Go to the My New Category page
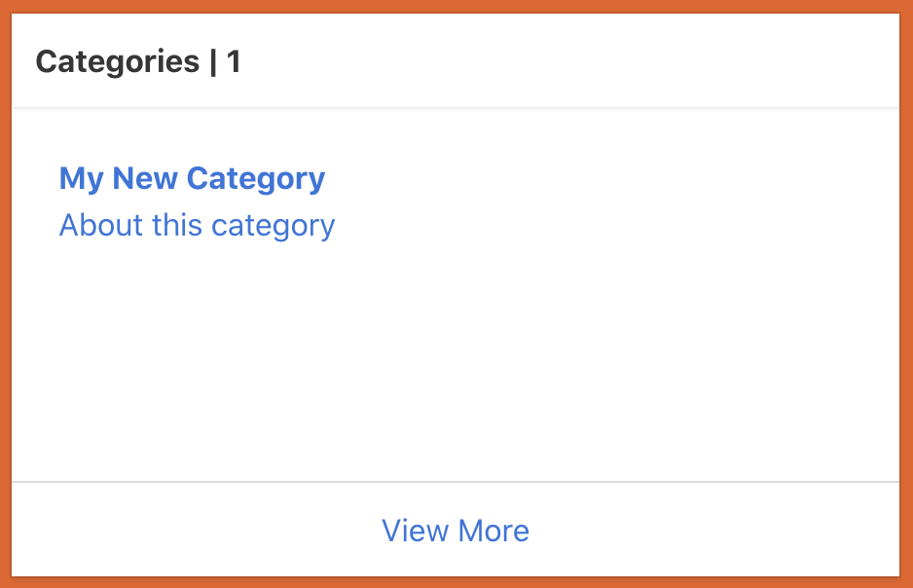 point(192,179)
